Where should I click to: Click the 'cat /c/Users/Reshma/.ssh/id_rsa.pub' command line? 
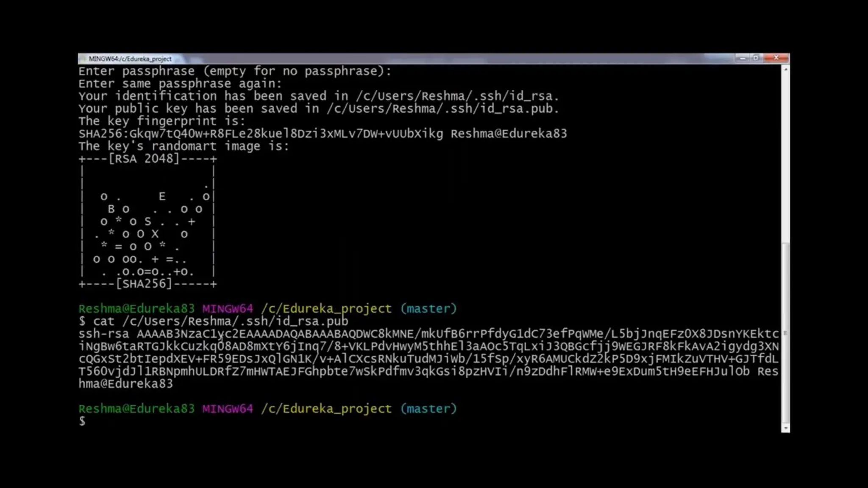click(213, 322)
